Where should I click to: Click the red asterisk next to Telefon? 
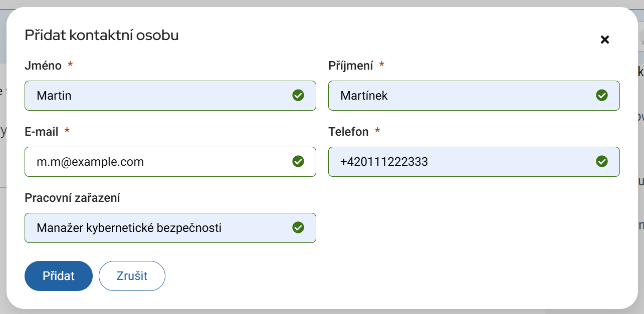[377, 132]
